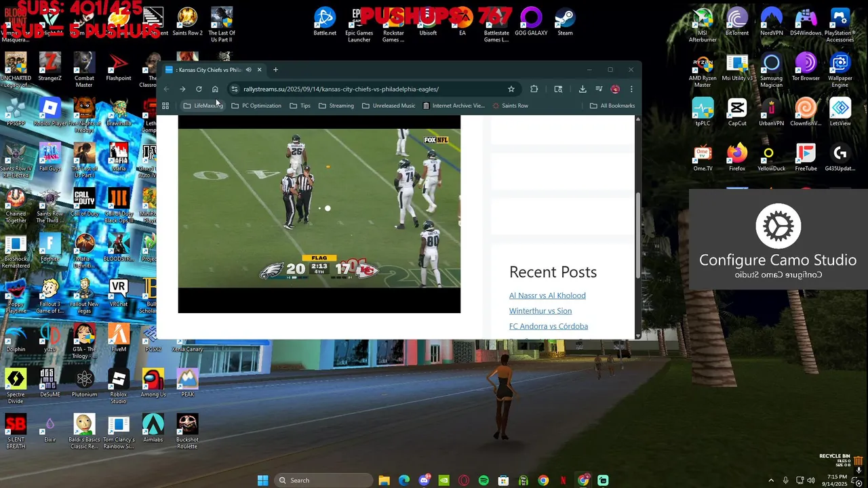868x488 pixels.
Task: Open the Windows Start menu
Action: pos(263,481)
